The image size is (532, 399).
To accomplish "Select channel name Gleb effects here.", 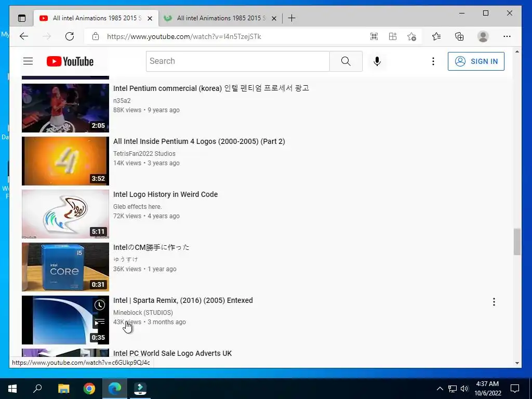I will pos(137,207).
